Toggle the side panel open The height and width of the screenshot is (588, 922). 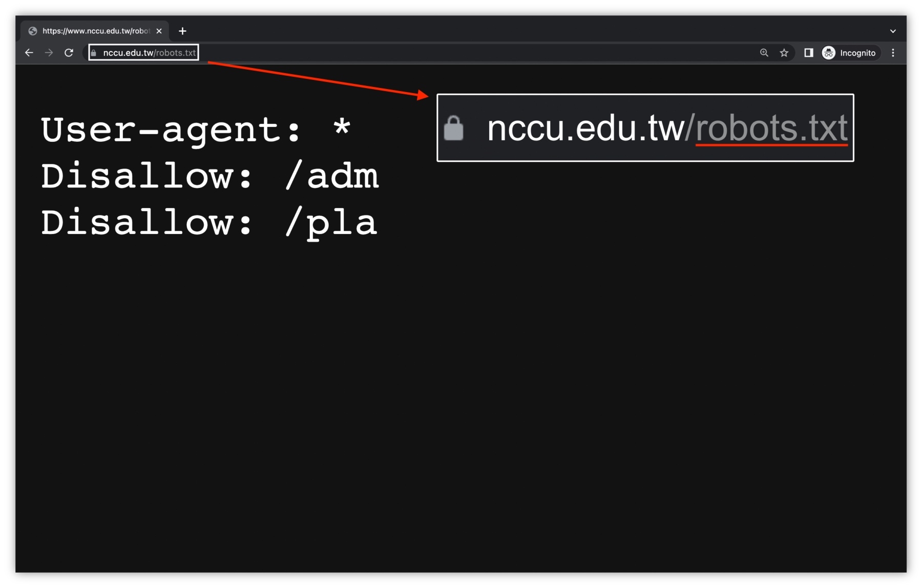pos(808,53)
